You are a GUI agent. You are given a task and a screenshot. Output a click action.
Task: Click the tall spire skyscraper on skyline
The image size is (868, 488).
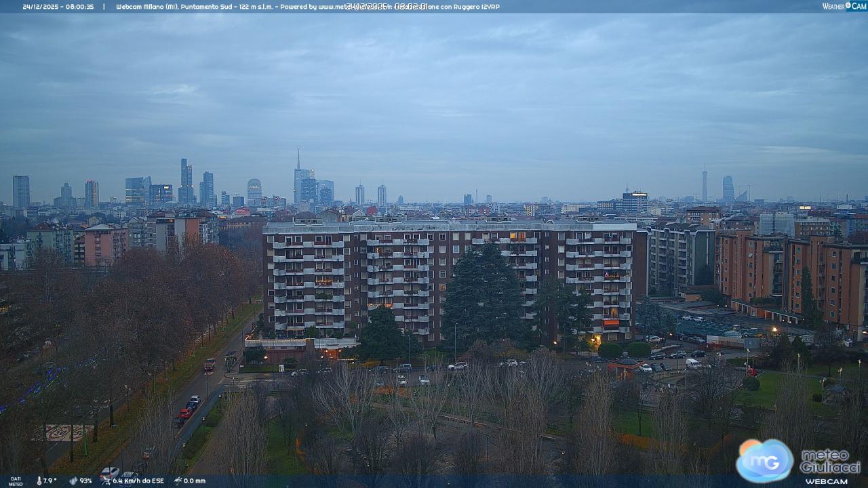[298, 178]
